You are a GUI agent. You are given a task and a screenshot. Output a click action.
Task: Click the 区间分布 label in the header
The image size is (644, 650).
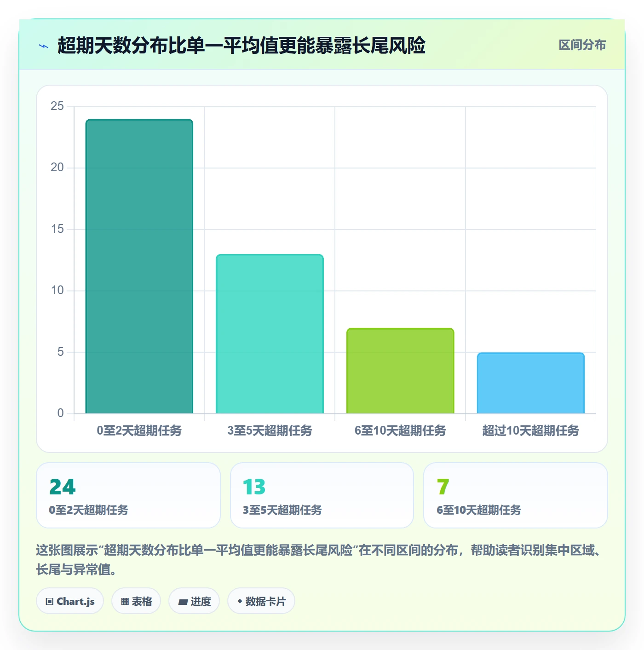[x=582, y=45]
